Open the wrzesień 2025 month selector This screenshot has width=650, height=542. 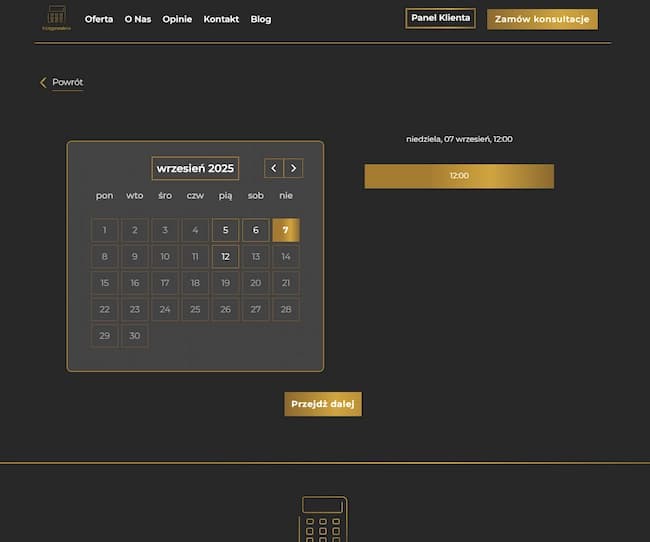click(195, 168)
